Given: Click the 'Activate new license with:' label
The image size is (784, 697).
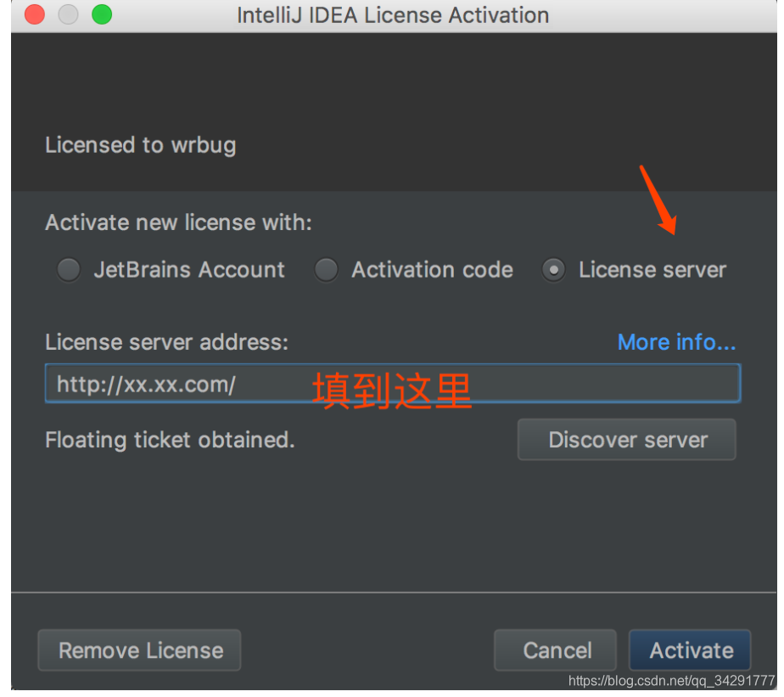Looking at the screenshot, I should [178, 222].
